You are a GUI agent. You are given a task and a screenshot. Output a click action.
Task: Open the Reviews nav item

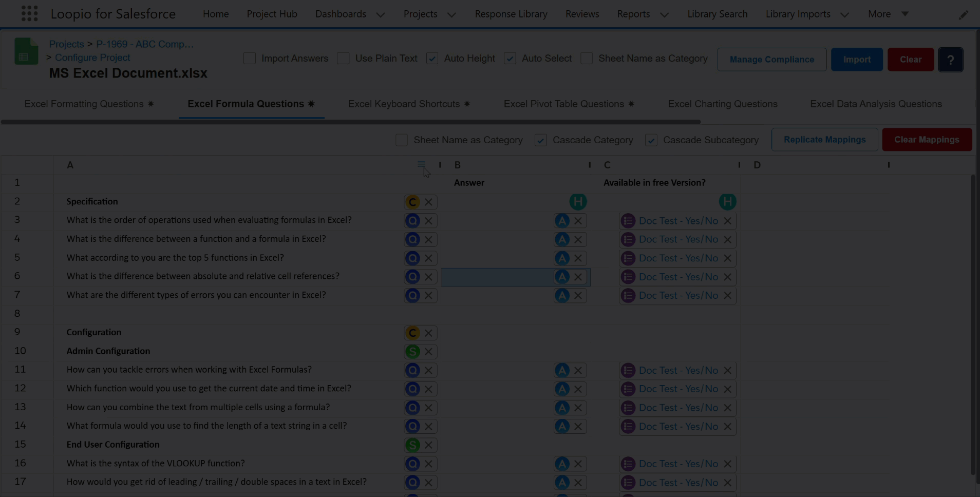[582, 14]
